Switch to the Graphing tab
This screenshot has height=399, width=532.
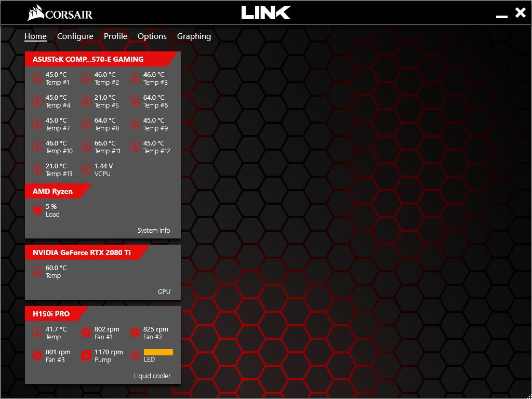click(194, 36)
